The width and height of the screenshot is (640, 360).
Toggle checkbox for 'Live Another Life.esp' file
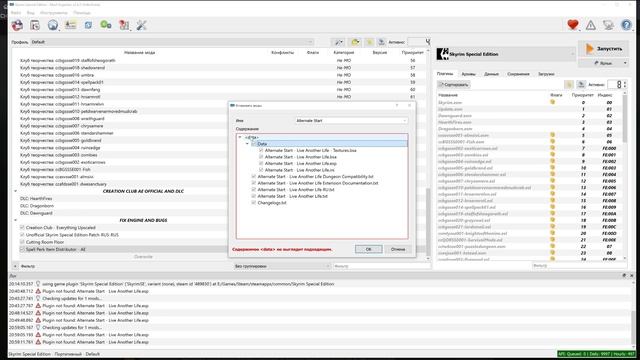[261, 163]
